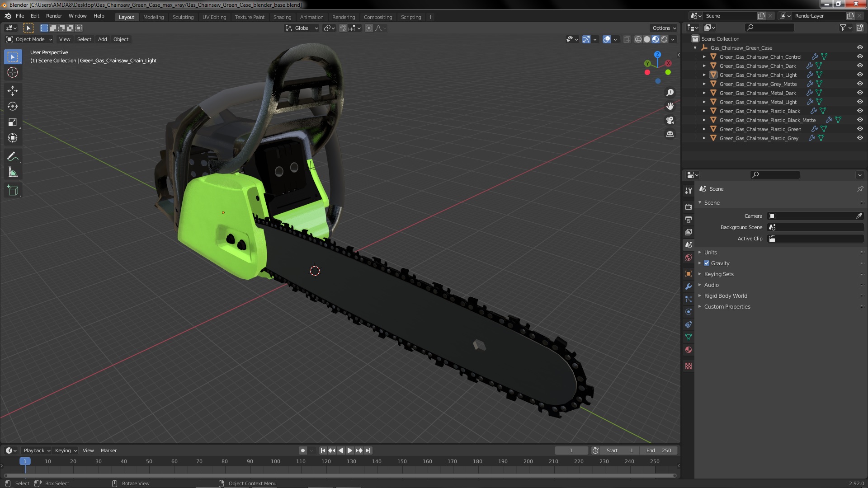Toggle the Gravity checkbox

point(707,263)
